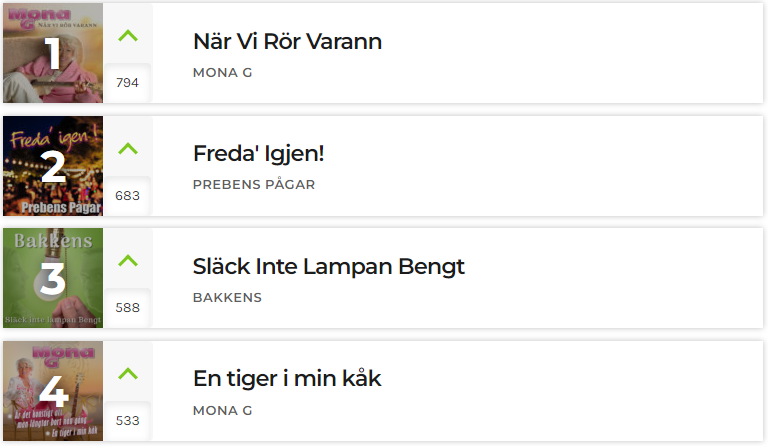Select artist MONA G under fourth song
Image resolution: width=768 pixels, height=446 pixels.
(222, 410)
